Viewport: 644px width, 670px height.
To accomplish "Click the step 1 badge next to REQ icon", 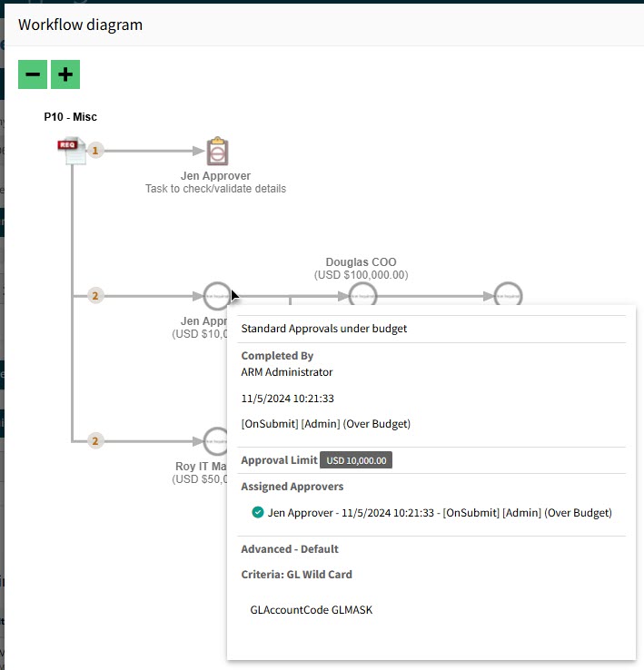I will point(96,151).
